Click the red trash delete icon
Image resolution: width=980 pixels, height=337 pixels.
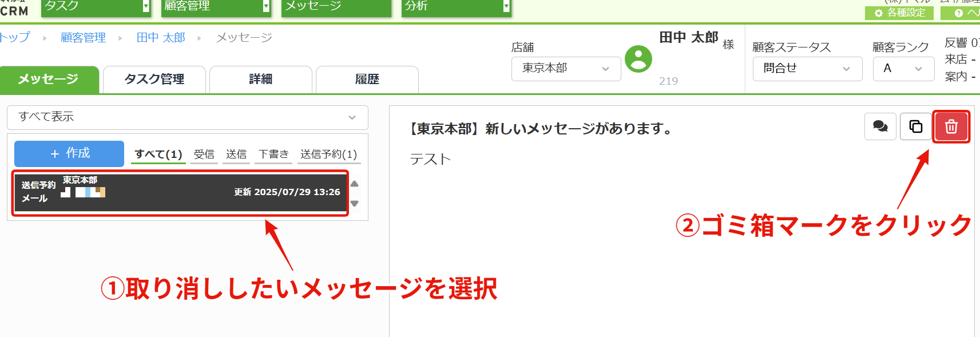pos(951,126)
